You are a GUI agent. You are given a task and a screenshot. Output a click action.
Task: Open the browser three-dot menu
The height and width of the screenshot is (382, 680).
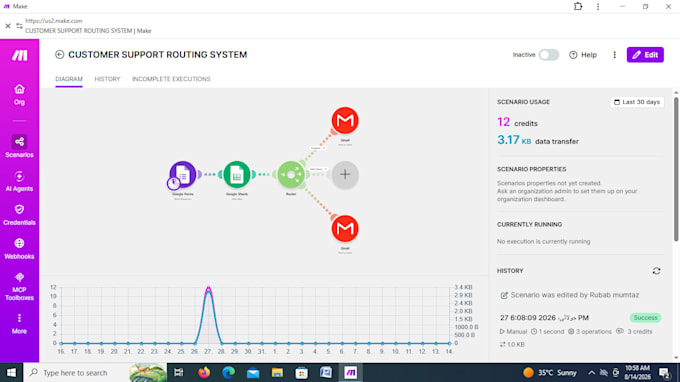(598, 7)
